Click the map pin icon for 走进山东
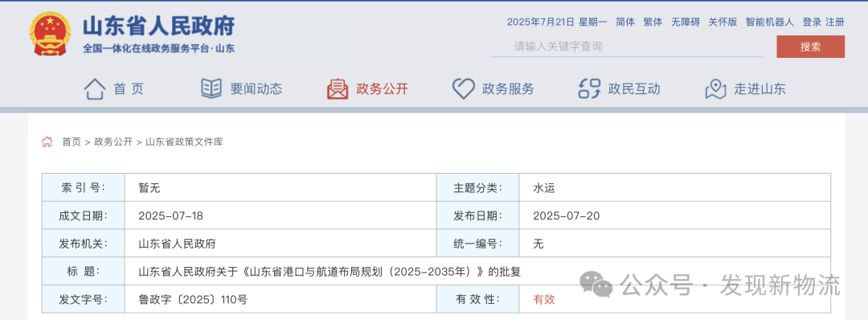Screen dimensions: 868x320 click(x=715, y=88)
